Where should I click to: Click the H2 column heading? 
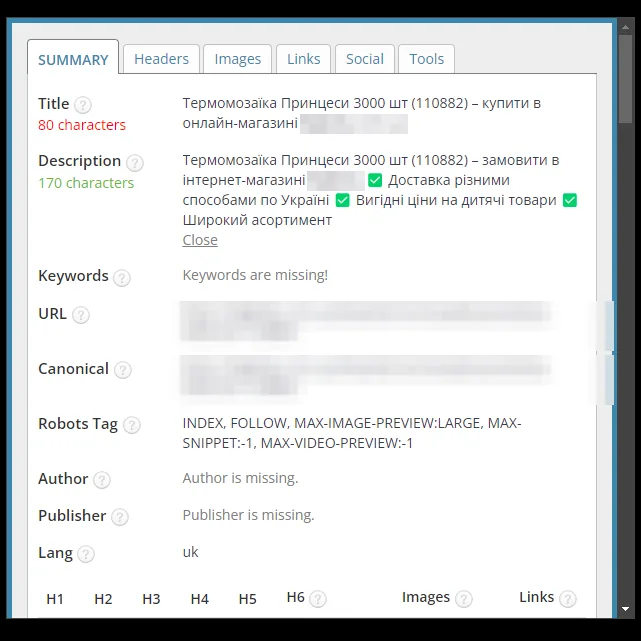pyautogui.click(x=103, y=599)
